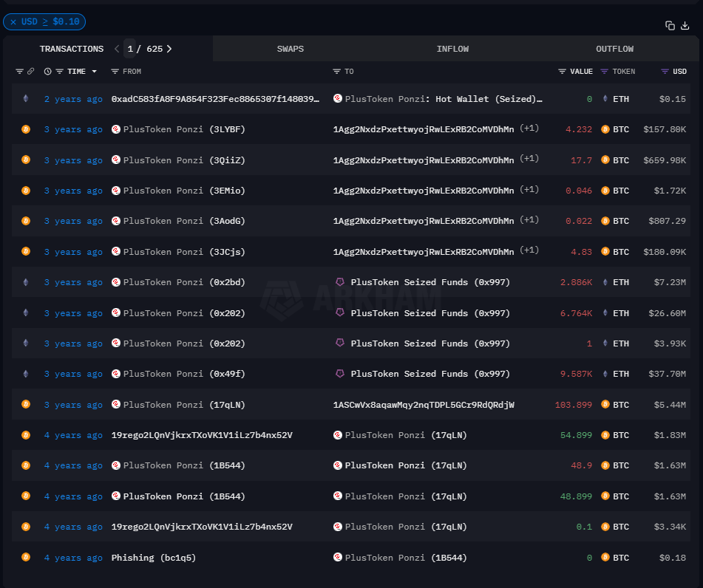Click Seized Funds icon in $26.60M row
The width and height of the screenshot is (703, 588).
pos(340,312)
